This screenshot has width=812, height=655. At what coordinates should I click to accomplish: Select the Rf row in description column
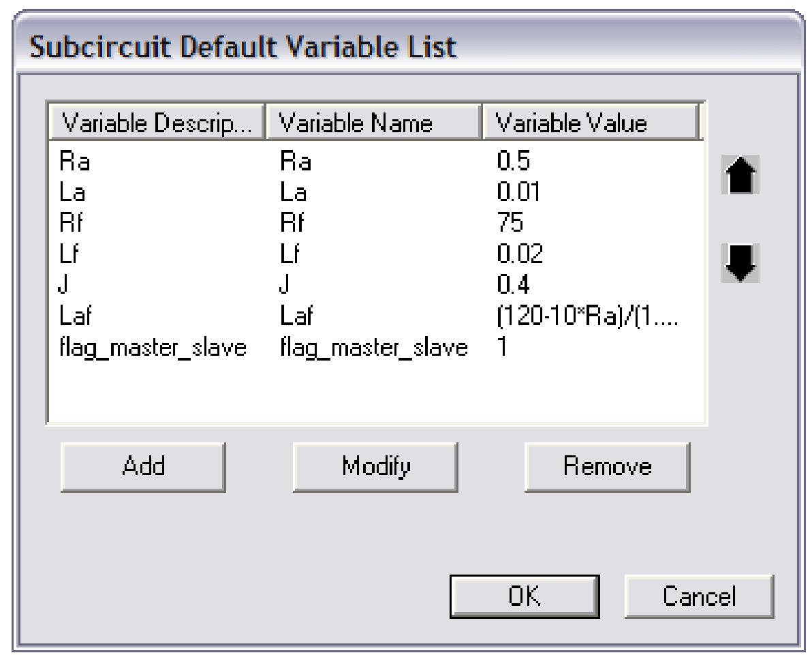tap(71, 223)
